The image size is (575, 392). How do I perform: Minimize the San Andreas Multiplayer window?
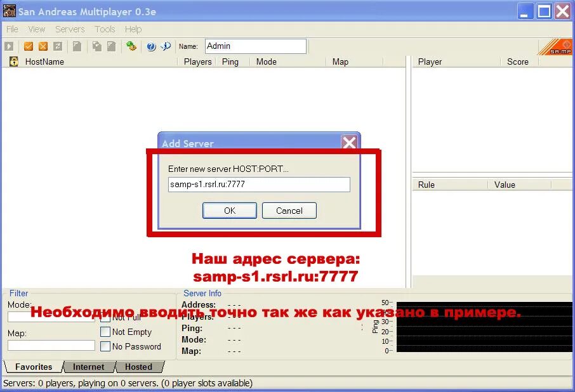tap(525, 11)
